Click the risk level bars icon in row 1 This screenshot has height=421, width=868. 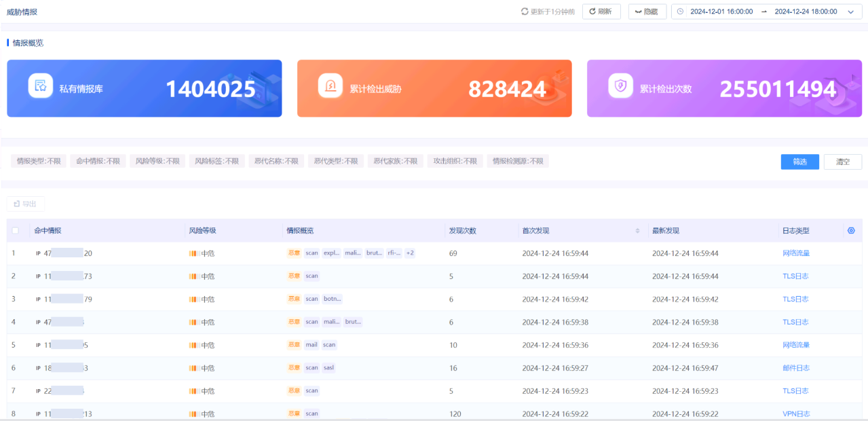193,253
